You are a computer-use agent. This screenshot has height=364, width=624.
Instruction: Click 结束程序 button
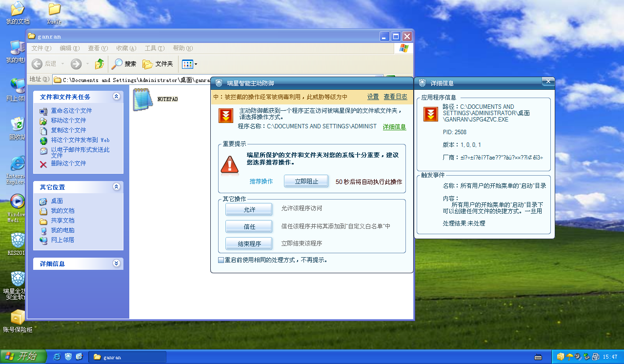[249, 243]
